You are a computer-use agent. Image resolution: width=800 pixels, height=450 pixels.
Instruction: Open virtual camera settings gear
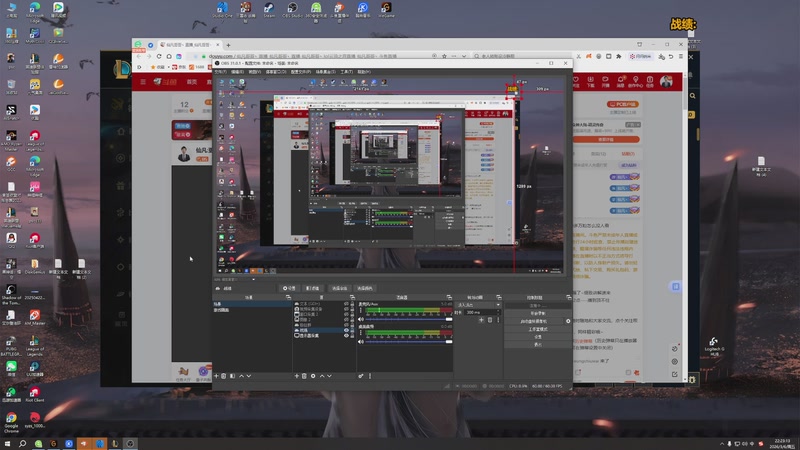coord(568,321)
